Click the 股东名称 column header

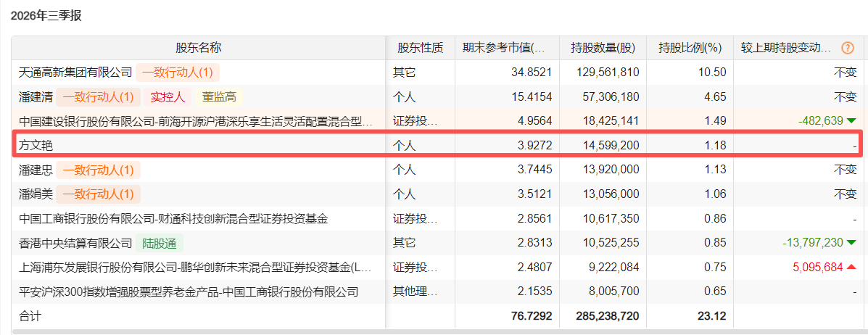tap(198, 48)
